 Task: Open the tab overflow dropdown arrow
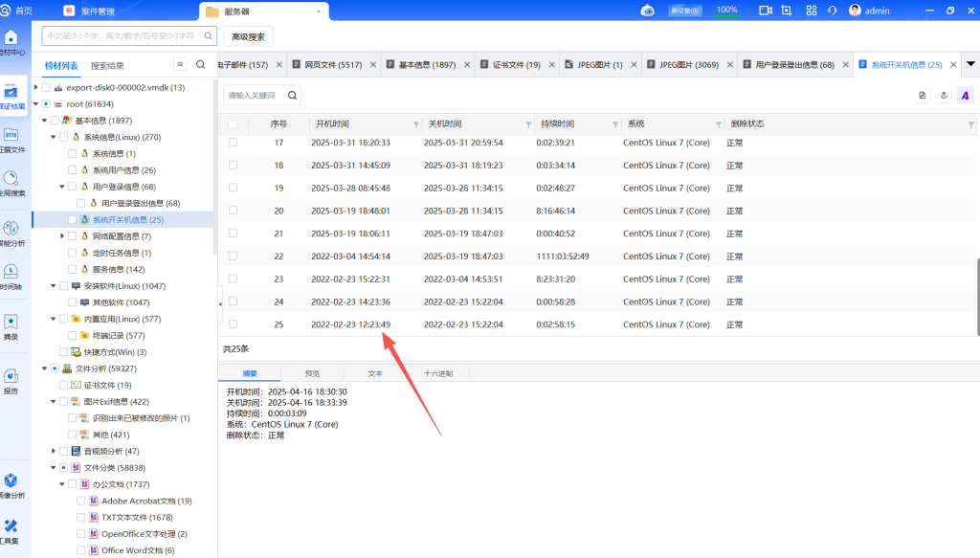[x=969, y=64]
